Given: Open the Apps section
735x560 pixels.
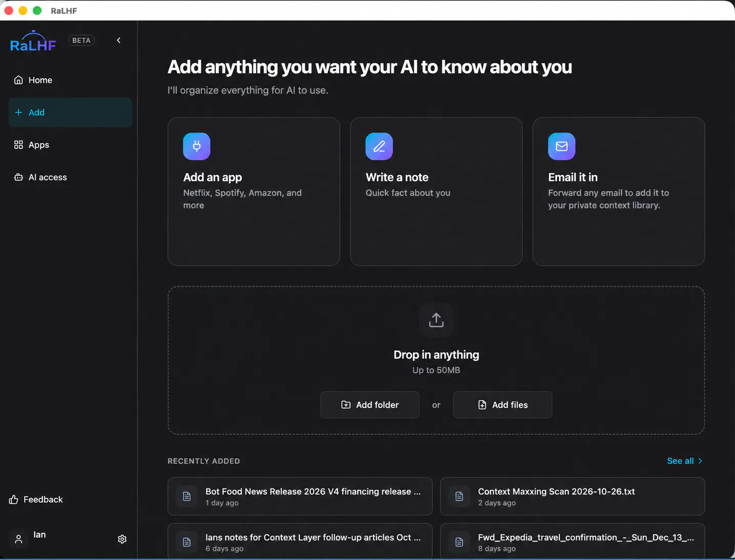Looking at the screenshot, I should click(70, 145).
